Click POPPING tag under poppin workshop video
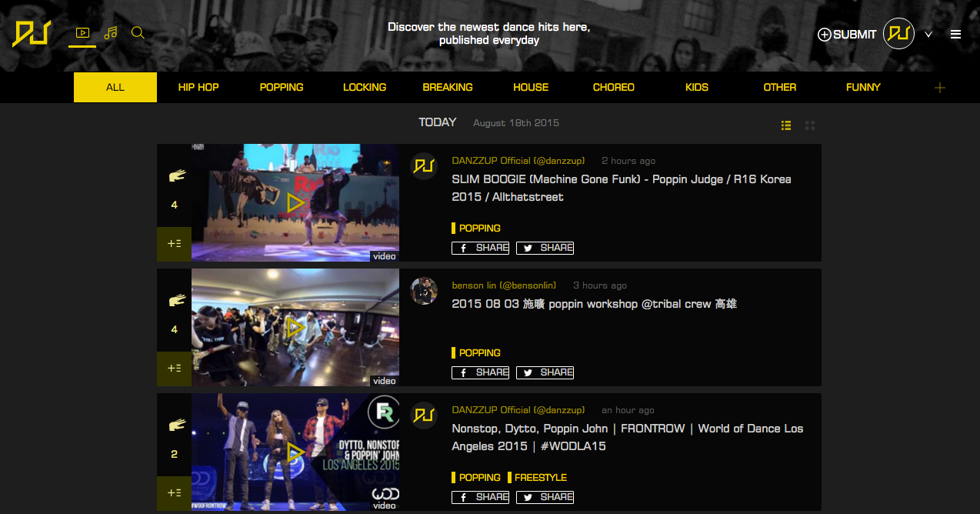 pyautogui.click(x=476, y=353)
